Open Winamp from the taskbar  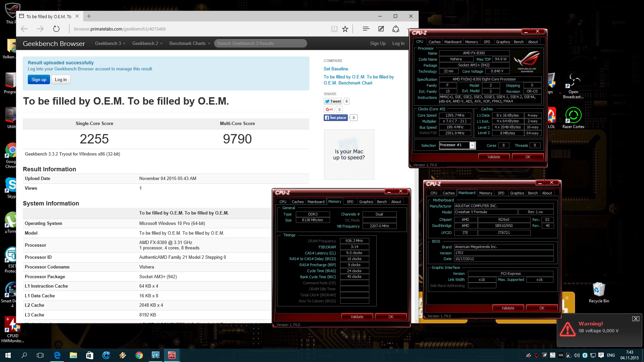coord(122,355)
